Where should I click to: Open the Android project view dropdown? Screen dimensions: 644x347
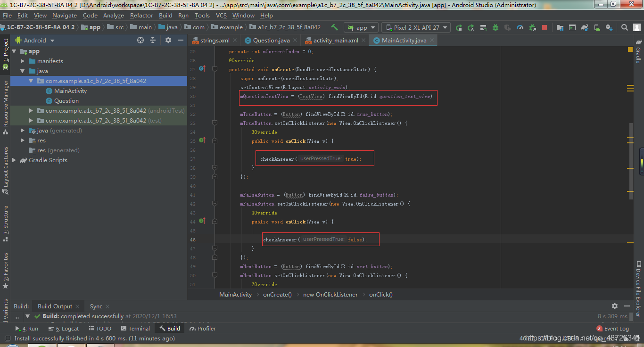[x=35, y=40]
